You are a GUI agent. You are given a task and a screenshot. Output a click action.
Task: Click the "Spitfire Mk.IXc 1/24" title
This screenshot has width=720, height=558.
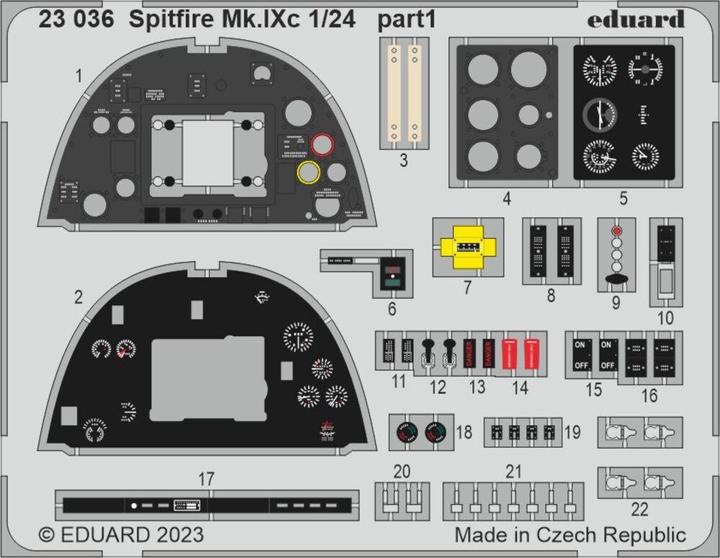242,20
